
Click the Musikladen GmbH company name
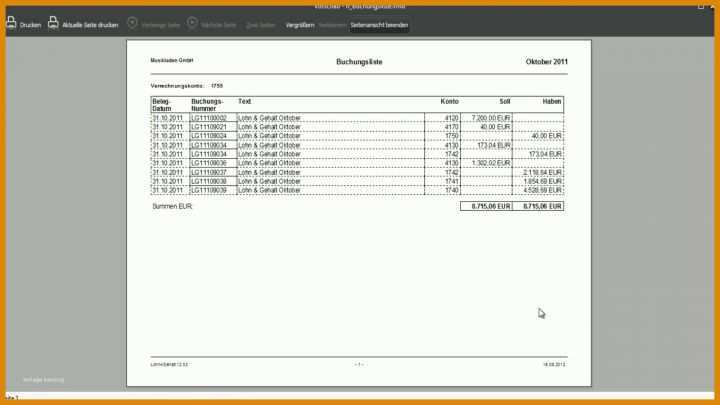coord(172,60)
